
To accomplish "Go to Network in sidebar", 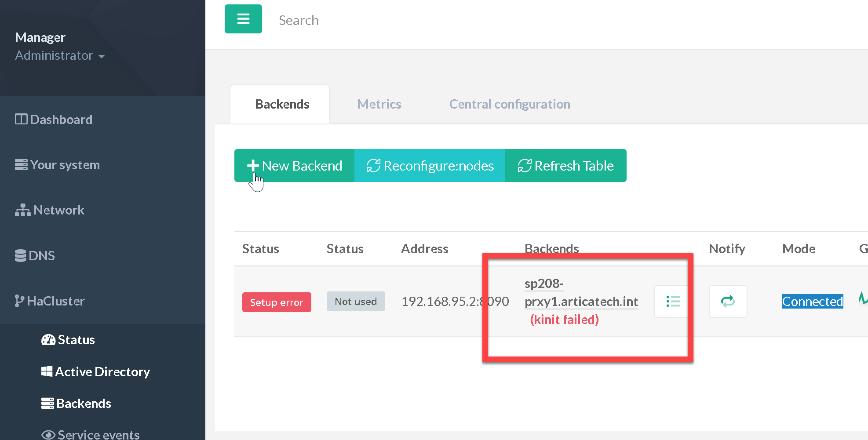I will (50, 210).
